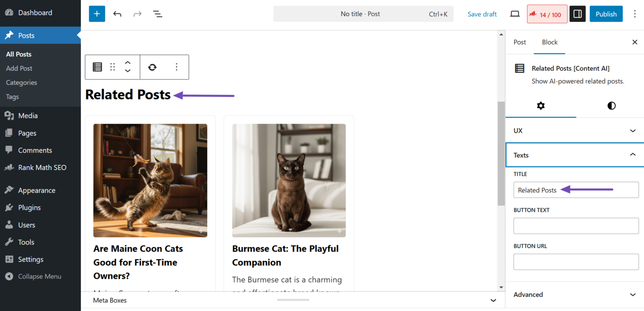Expand the Advanced settings panel

[575, 294]
